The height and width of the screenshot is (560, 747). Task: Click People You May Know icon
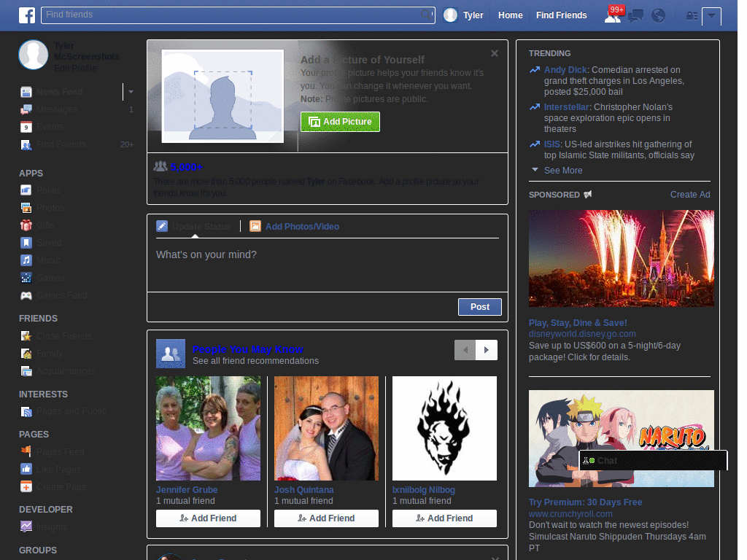point(171,354)
